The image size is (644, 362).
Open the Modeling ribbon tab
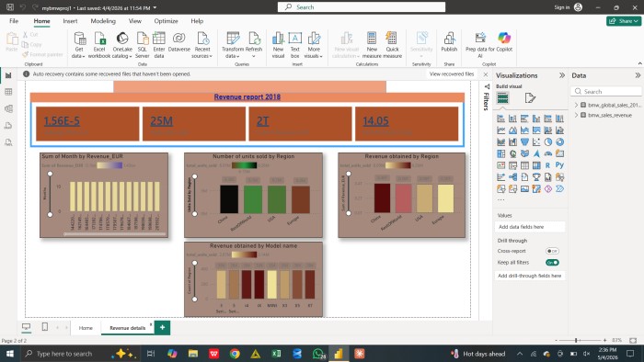coord(103,21)
